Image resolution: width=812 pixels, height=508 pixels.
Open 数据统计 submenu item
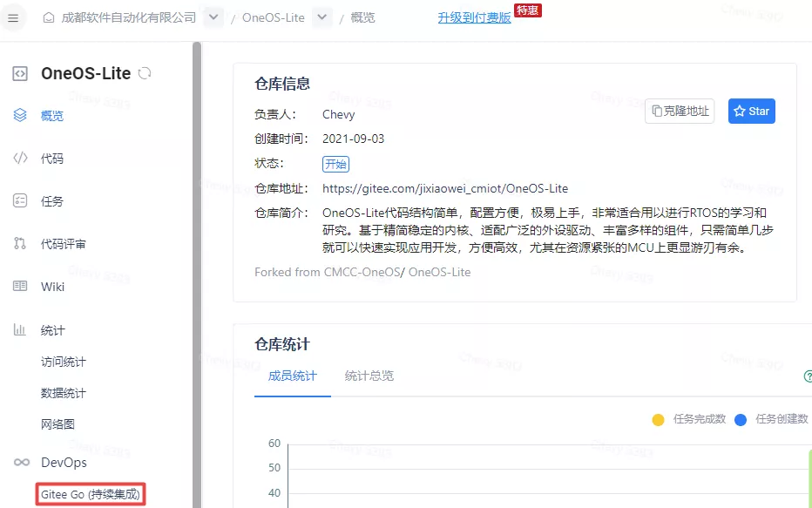pyautogui.click(x=64, y=393)
